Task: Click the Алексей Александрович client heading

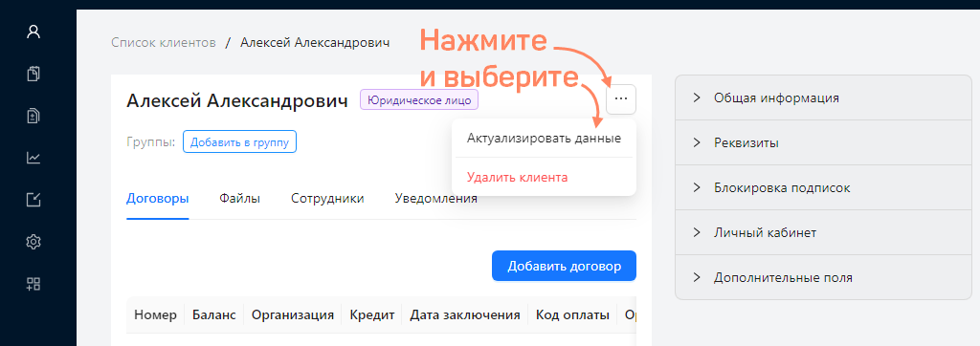Action: [x=237, y=100]
